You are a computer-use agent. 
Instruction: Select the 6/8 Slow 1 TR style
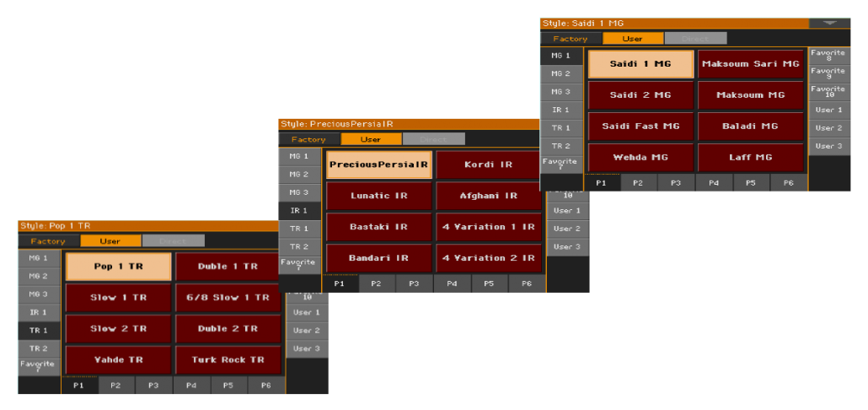click(228, 298)
